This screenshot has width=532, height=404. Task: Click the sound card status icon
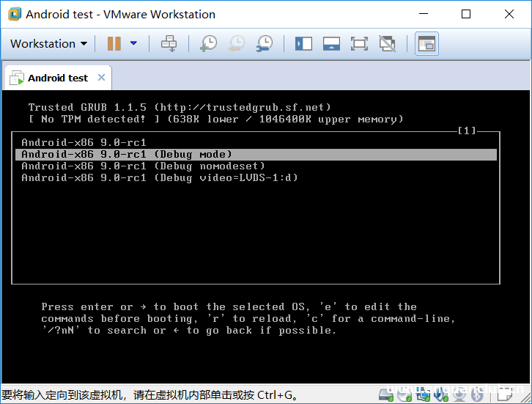[x=441, y=394]
